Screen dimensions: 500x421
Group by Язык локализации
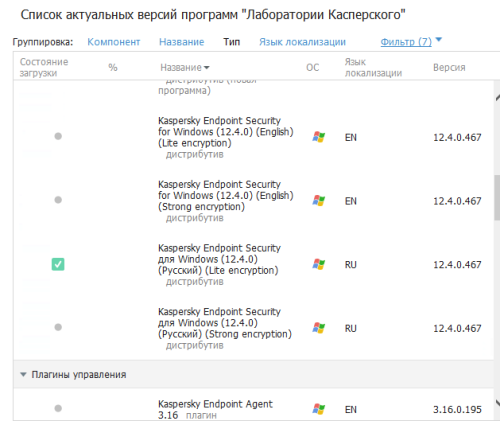click(x=302, y=42)
